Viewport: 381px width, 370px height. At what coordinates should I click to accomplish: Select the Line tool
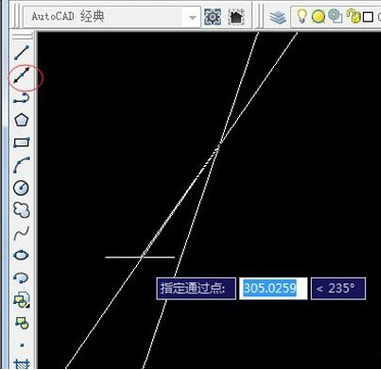click(x=22, y=53)
